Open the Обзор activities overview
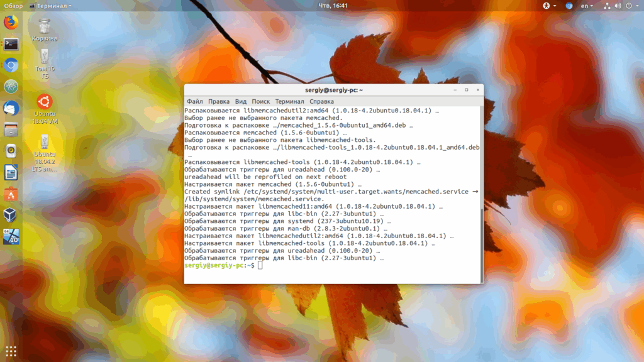 14,6
